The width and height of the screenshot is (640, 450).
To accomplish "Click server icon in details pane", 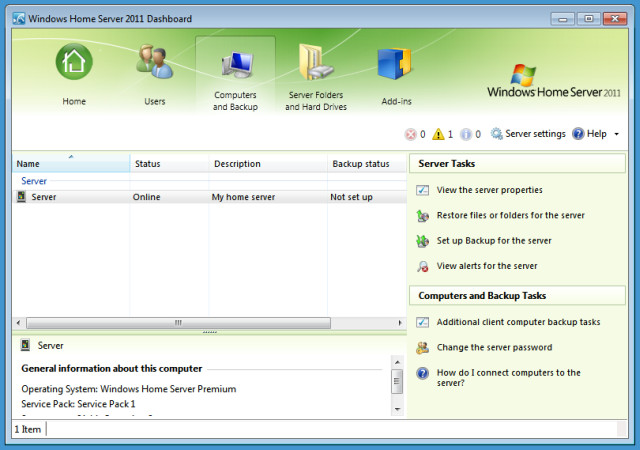I will 25,345.
